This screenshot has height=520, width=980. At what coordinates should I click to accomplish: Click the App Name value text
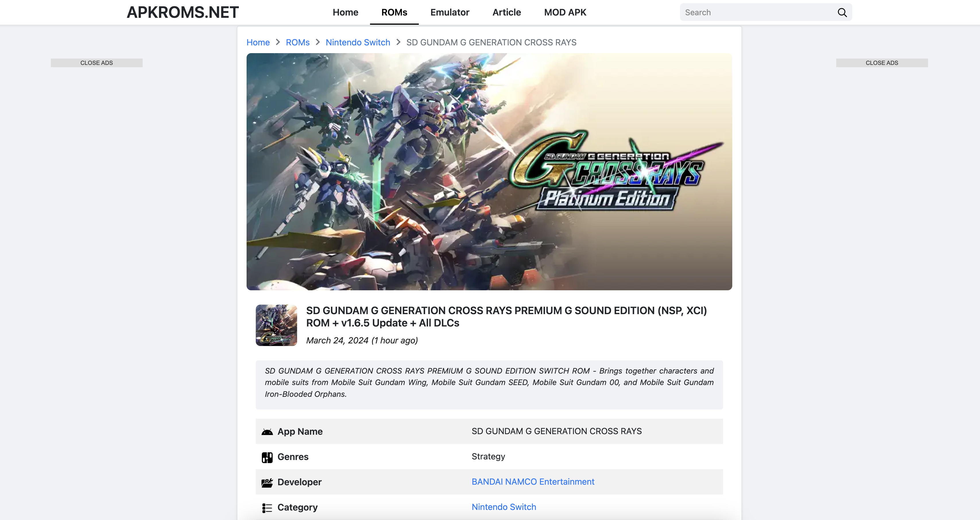point(557,431)
